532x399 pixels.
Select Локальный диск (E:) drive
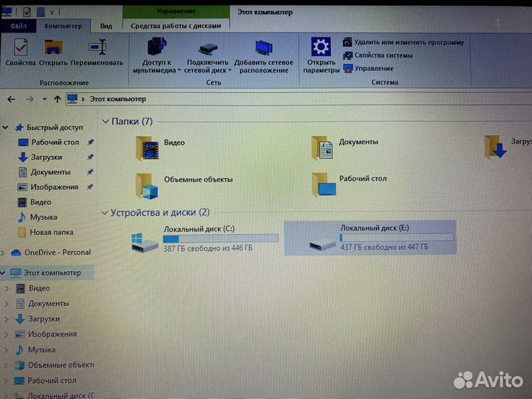pos(370,238)
